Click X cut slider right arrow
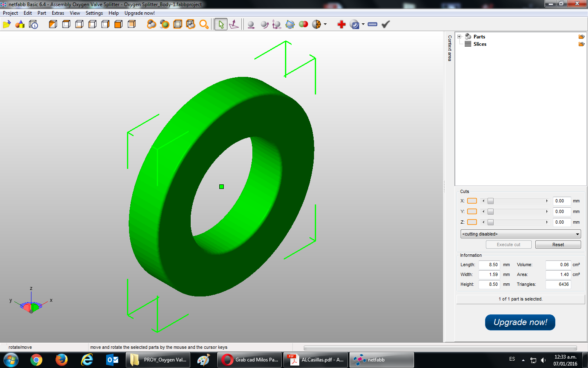The width and height of the screenshot is (588, 368). click(547, 201)
